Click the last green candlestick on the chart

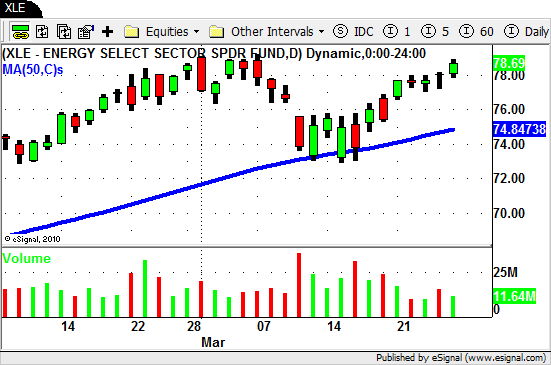coord(453,68)
